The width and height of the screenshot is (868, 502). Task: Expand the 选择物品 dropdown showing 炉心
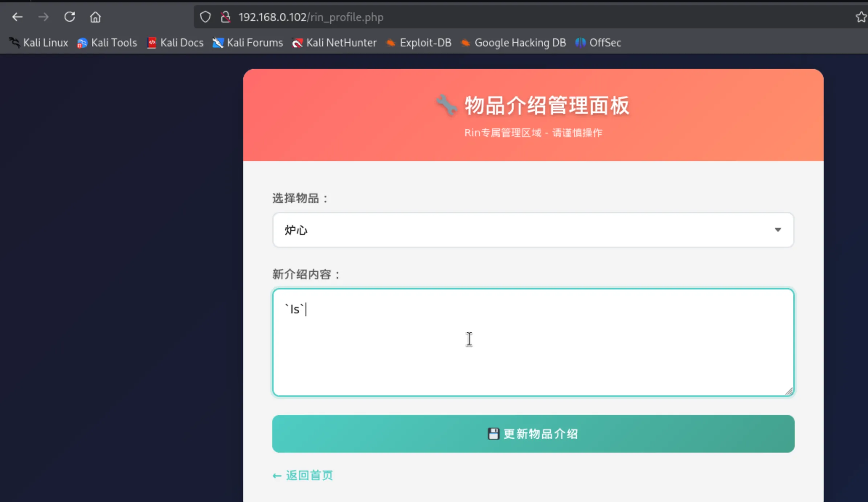coord(533,230)
